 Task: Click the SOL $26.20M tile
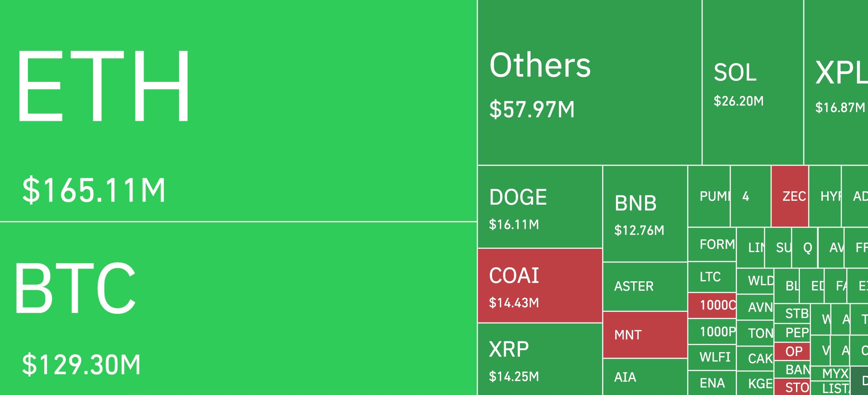(753, 83)
